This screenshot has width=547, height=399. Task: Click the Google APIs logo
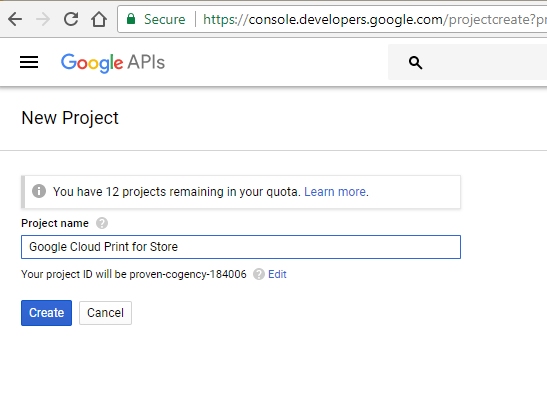[113, 63]
